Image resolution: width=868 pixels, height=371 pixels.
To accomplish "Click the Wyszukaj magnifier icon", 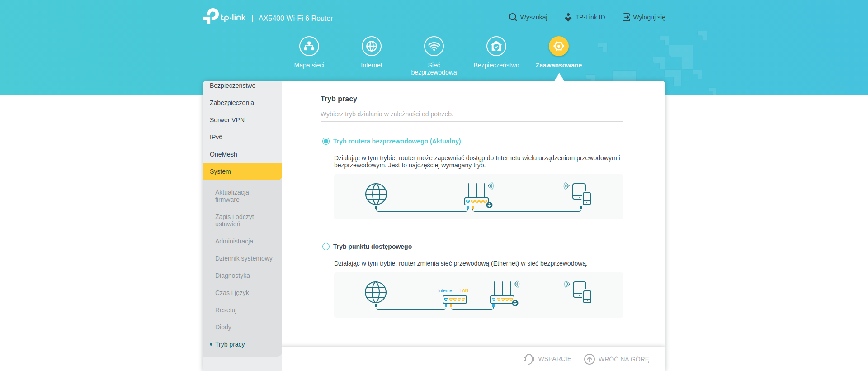I will coord(513,17).
